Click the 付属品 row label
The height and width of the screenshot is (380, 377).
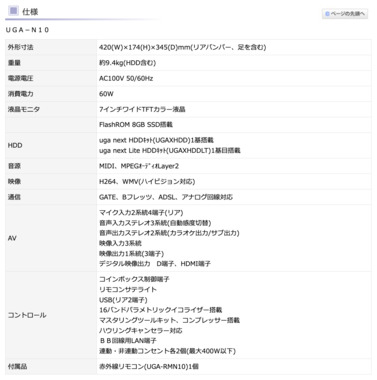coord(17,366)
